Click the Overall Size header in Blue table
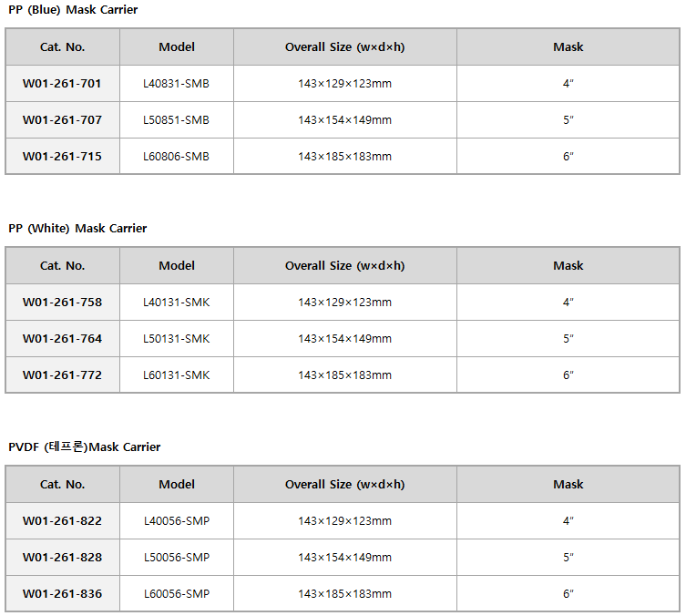Screen dimensions: 686x616 point(344,46)
